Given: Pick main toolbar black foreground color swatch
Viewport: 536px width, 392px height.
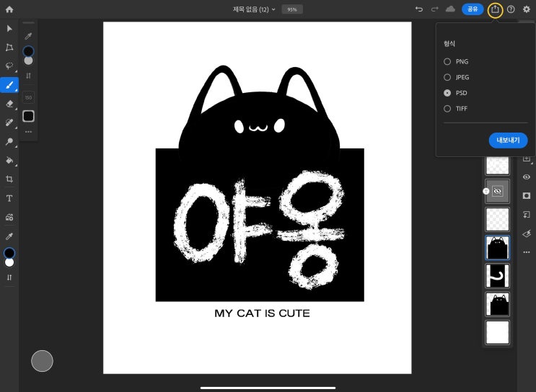Looking at the screenshot, I should (x=9, y=253).
